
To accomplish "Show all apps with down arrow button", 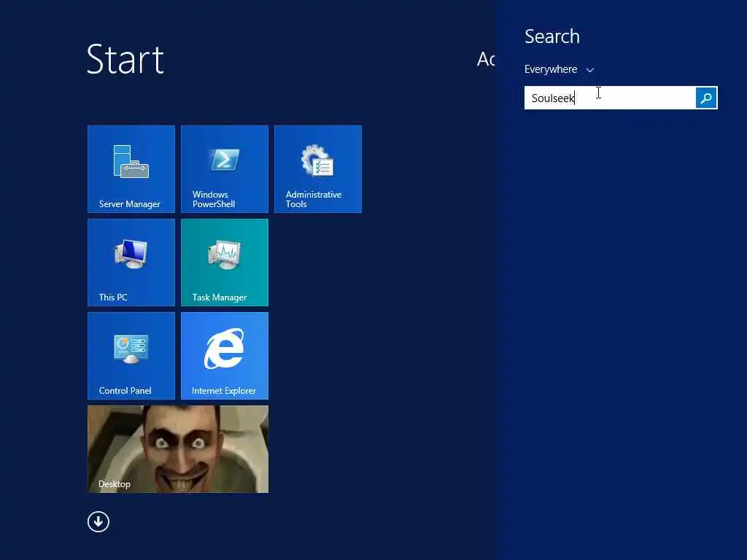I will 98,522.
